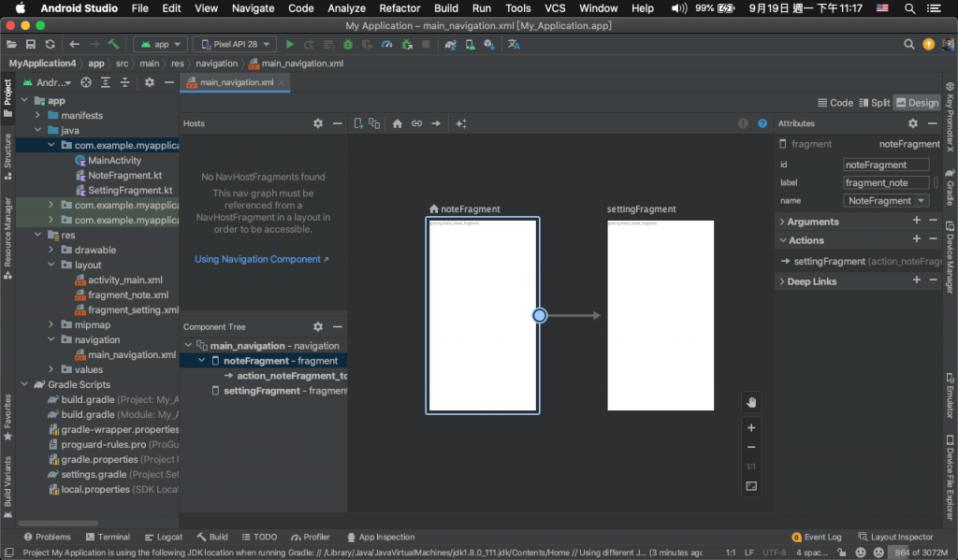Click Zoom to Fit Screen icon
This screenshot has width=958, height=560.
(x=751, y=486)
